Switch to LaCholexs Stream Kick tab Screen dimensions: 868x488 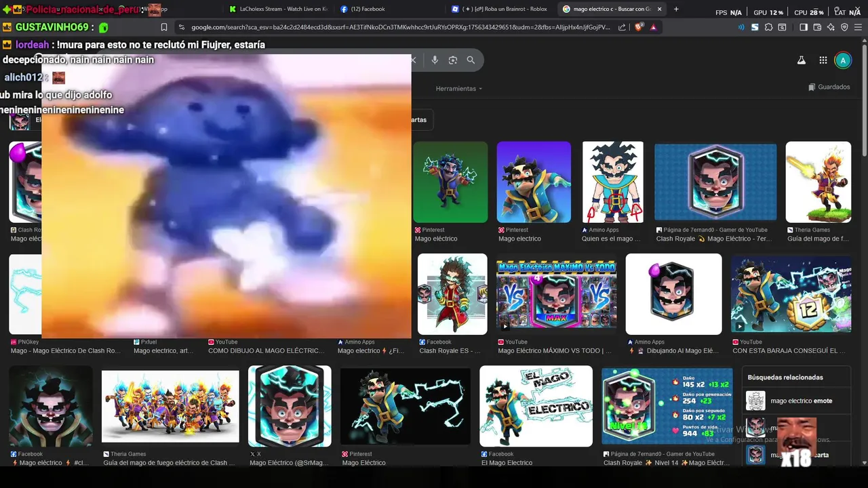[x=278, y=9]
